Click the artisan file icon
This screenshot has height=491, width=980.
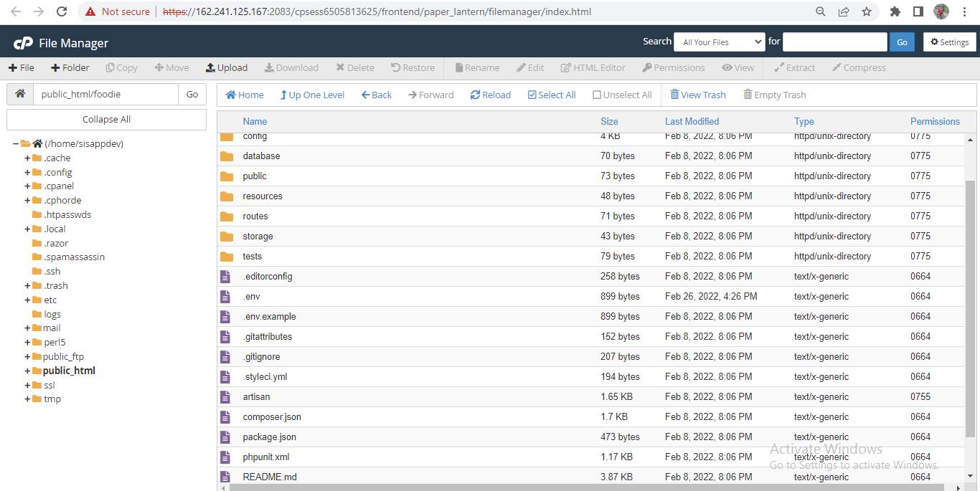click(x=226, y=396)
